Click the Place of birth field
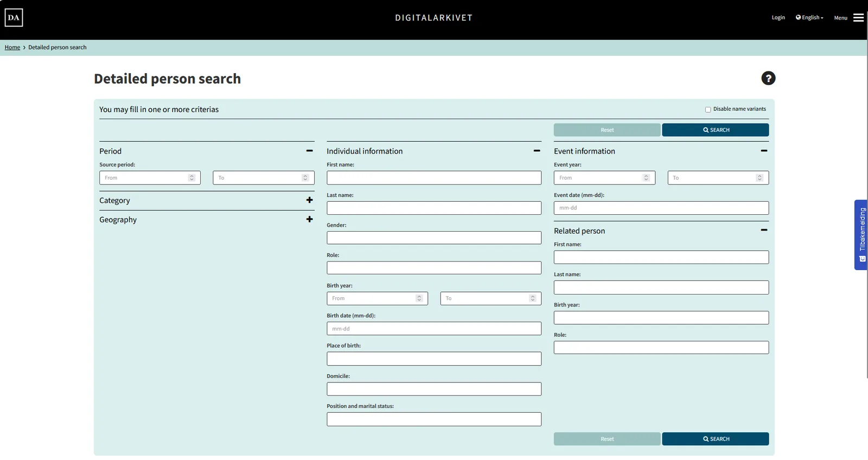 434,359
